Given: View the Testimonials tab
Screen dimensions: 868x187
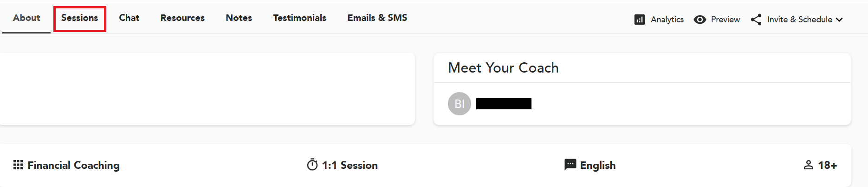Looking at the screenshot, I should 299,18.
